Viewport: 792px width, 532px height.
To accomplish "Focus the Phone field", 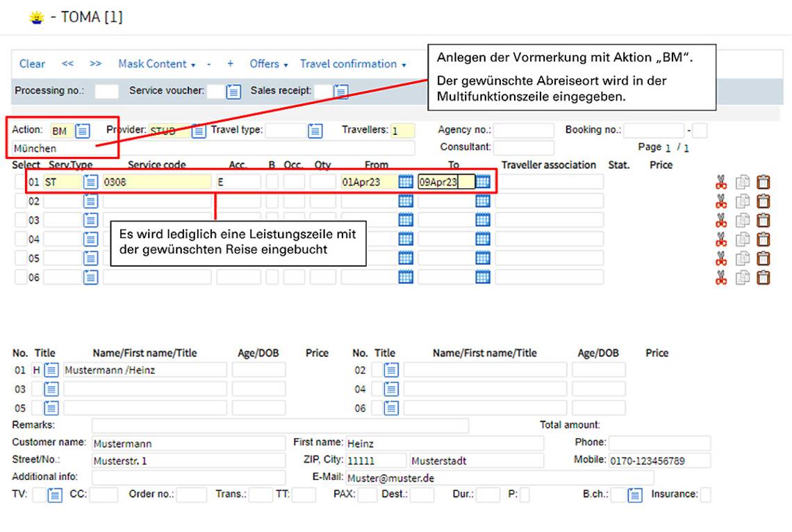I will click(x=660, y=443).
